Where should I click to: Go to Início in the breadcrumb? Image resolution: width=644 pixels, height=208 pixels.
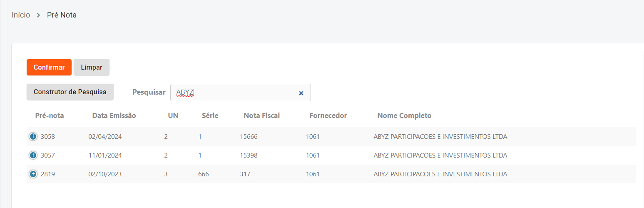(21, 15)
